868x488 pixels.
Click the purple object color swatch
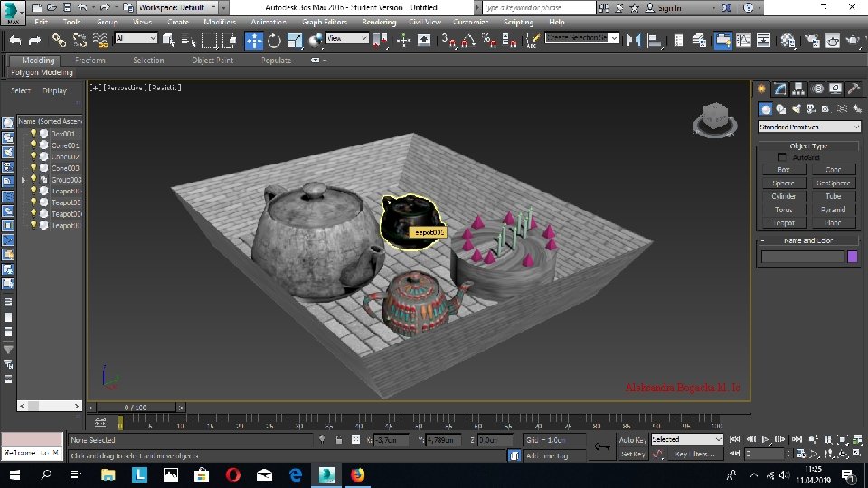pyautogui.click(x=852, y=257)
